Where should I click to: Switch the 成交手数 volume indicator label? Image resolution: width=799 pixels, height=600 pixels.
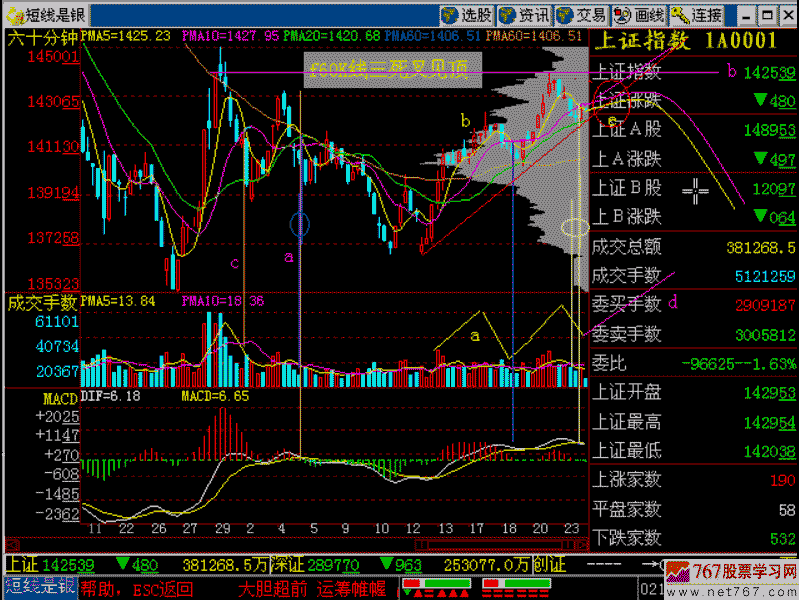tap(41, 301)
